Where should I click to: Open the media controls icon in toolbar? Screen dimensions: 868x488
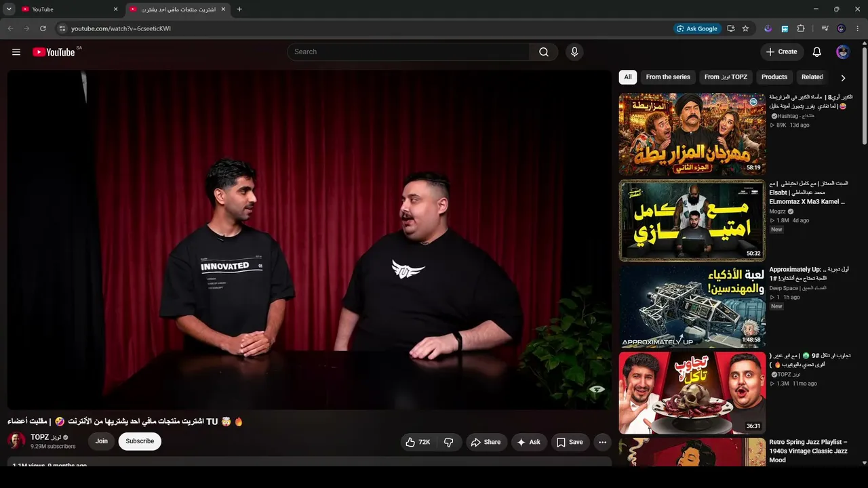pos(825,28)
